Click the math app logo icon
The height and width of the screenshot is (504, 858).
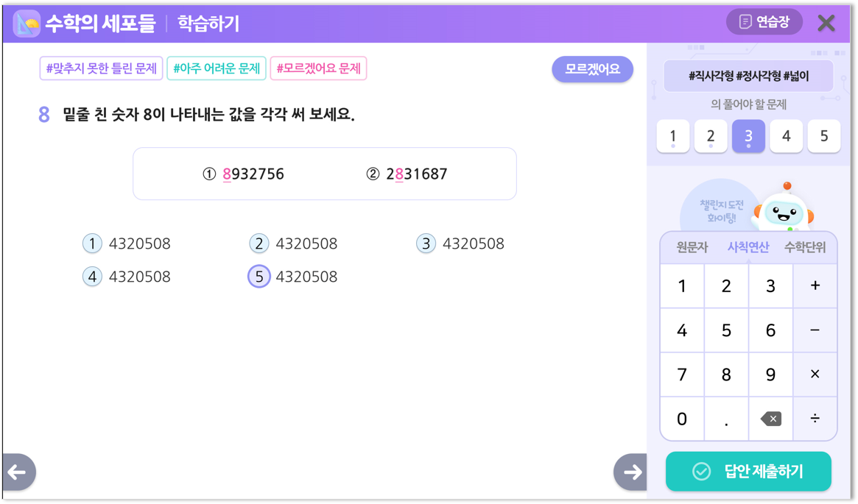point(27,24)
